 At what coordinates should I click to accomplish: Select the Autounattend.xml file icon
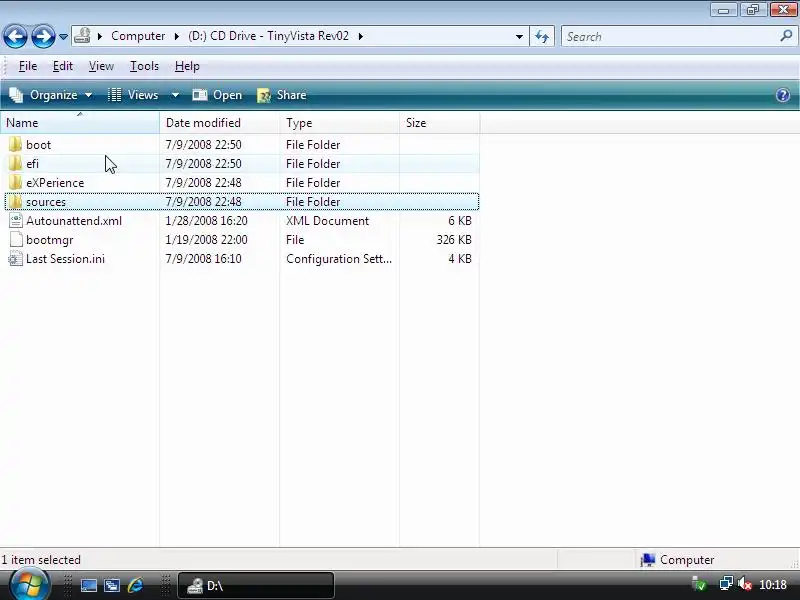(15, 220)
